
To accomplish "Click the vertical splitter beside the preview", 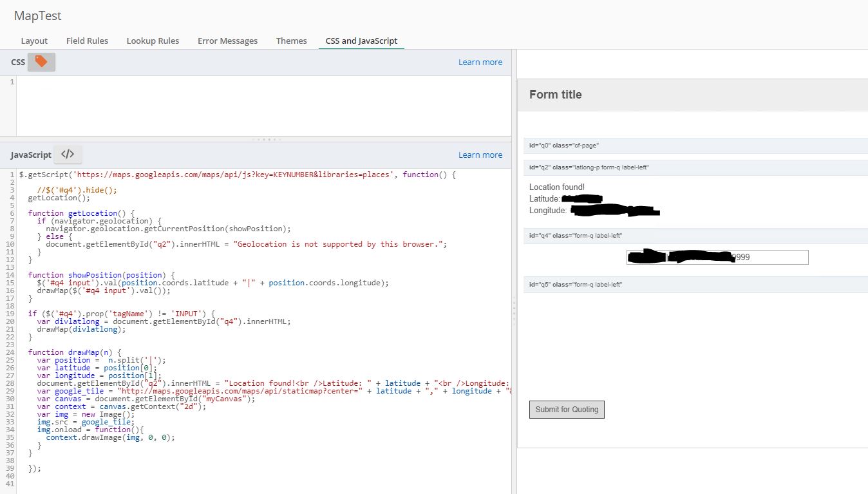I will tap(514, 309).
